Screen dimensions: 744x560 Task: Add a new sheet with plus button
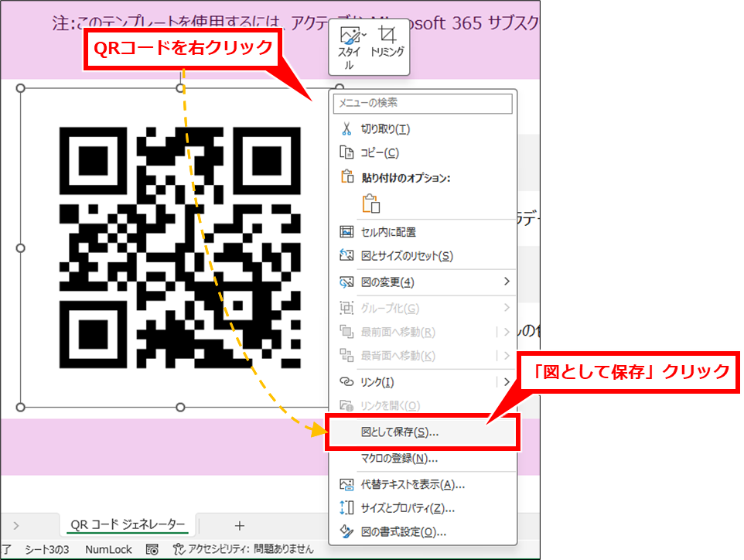[x=240, y=526]
